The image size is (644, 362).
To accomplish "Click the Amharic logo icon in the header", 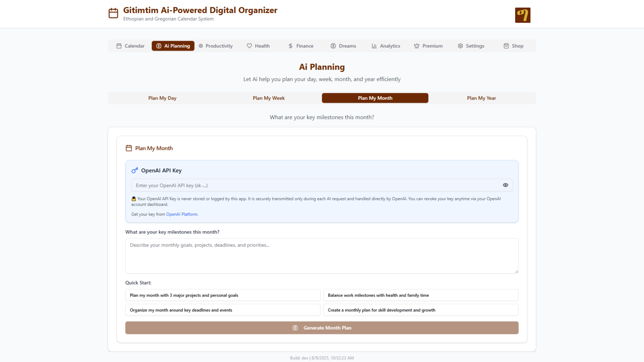I will 523,15.
